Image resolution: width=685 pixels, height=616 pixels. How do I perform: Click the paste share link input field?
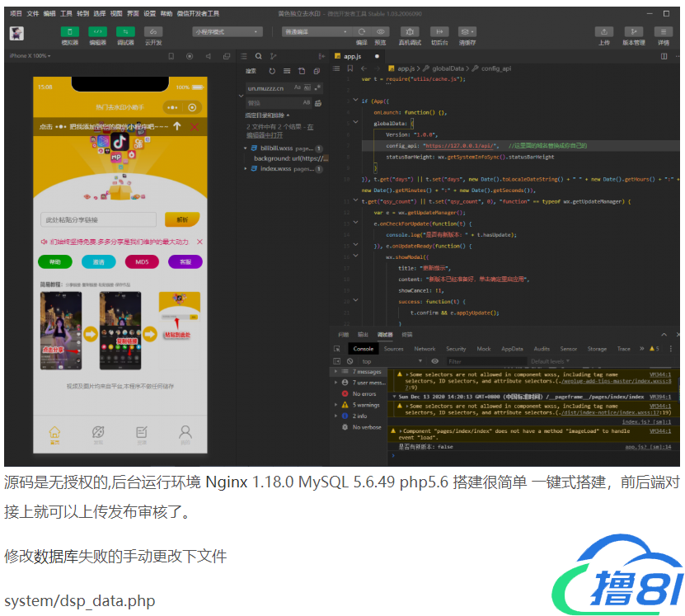[98, 219]
